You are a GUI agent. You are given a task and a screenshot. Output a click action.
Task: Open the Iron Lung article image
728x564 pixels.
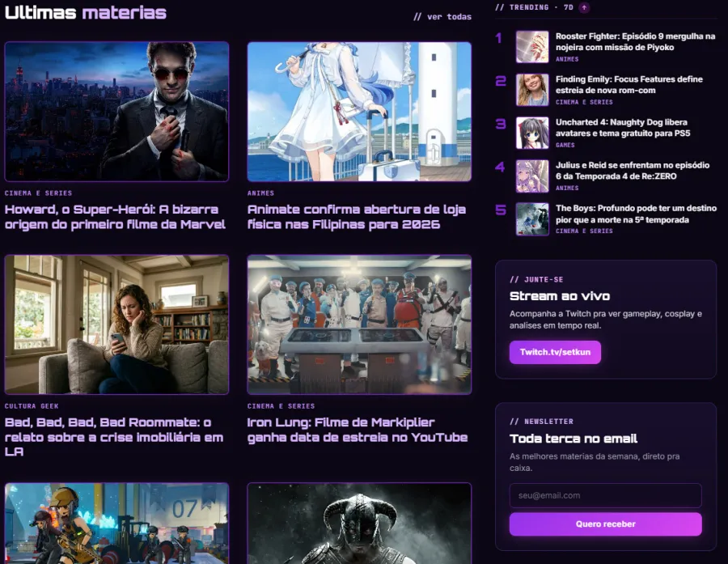(359, 324)
